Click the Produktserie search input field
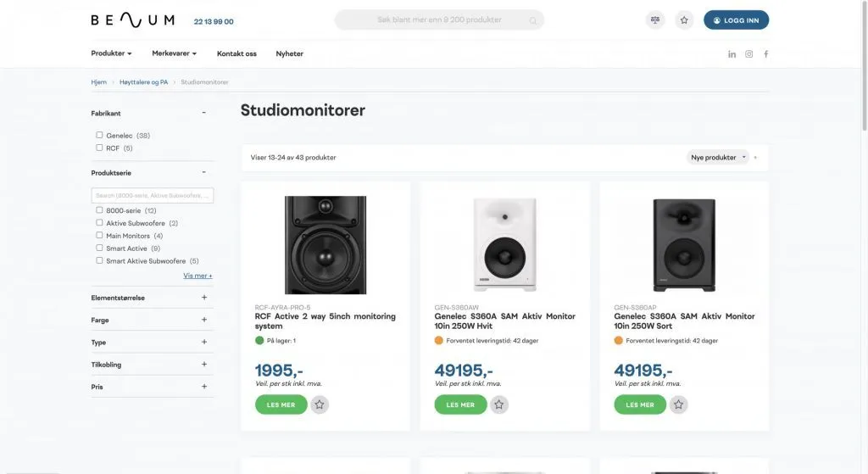868x474 pixels. 153,196
